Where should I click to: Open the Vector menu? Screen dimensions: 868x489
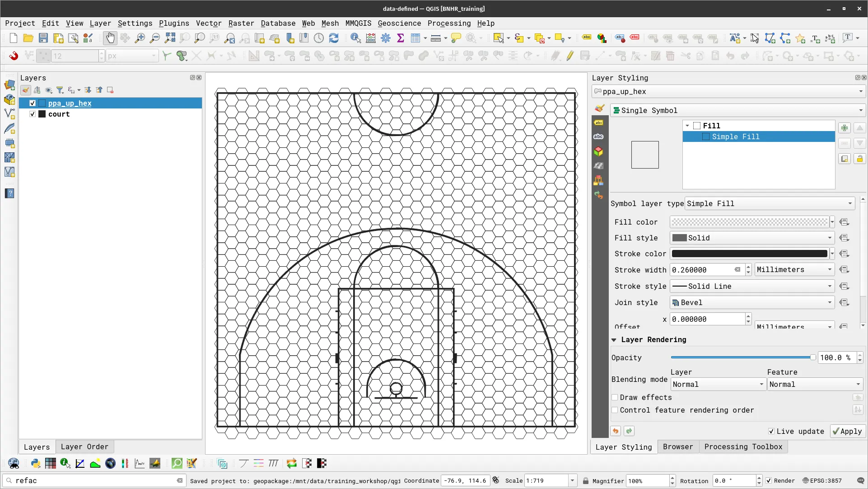coord(208,23)
